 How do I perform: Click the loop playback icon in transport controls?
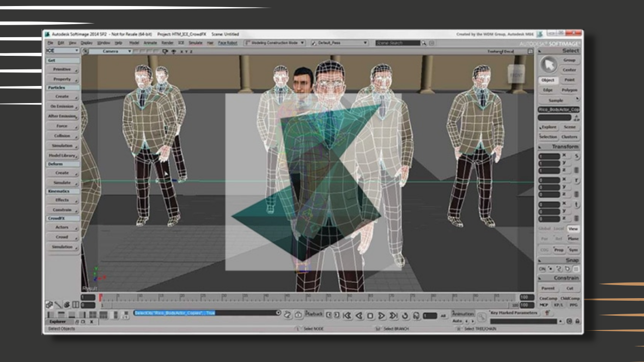406,315
